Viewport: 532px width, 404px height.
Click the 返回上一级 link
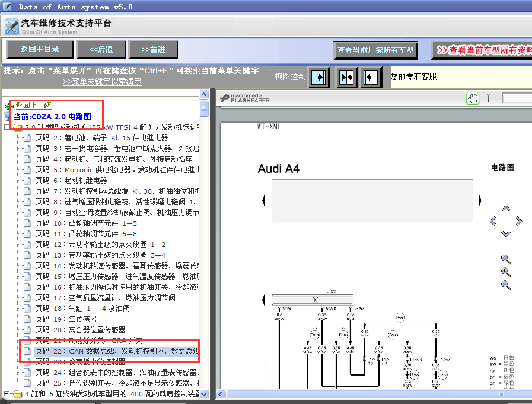click(33, 105)
